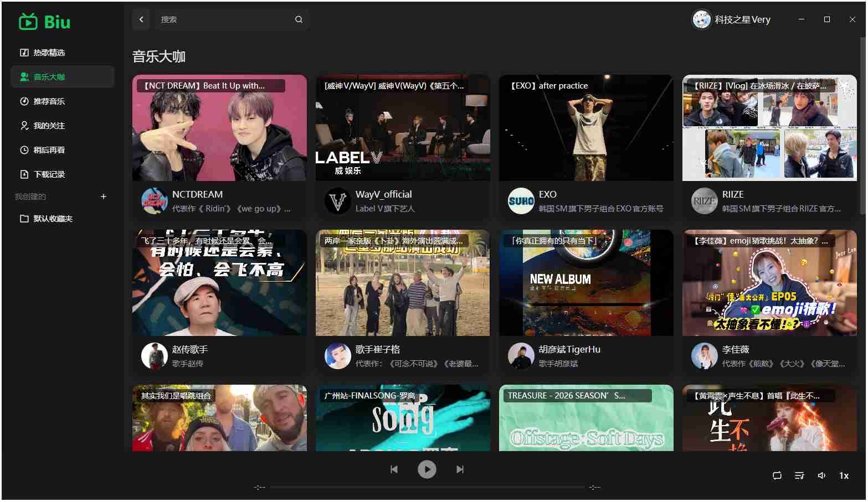The image size is (868, 502).
Task: Toggle the loop playback mode icon
Action: tap(777, 475)
